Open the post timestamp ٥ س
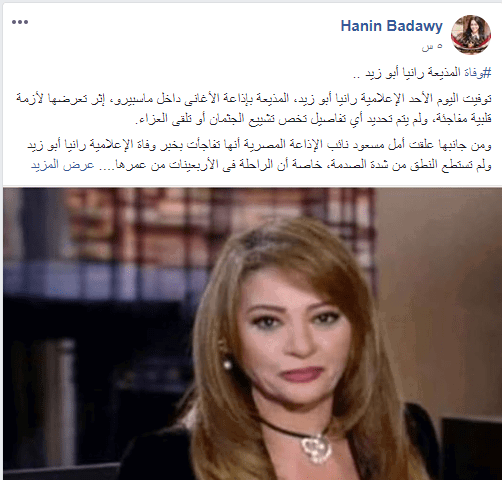502x480 pixels. point(432,47)
